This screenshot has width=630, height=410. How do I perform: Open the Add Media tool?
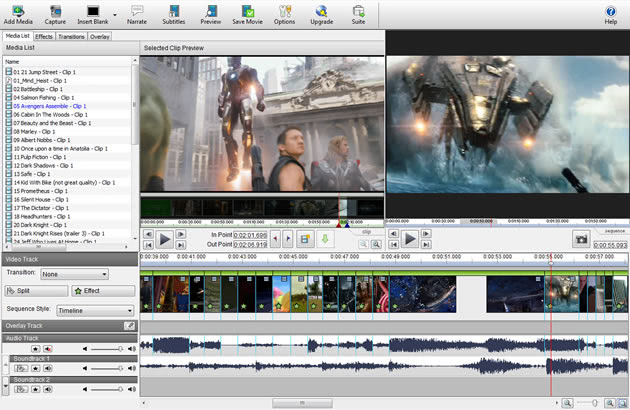(x=18, y=15)
